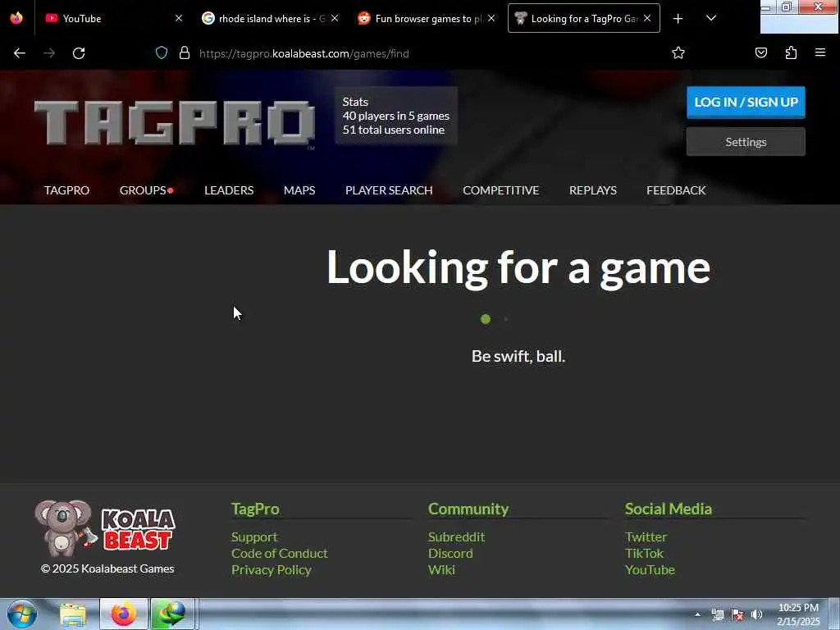Open the TikTok social link
840x630 pixels.
click(x=644, y=554)
